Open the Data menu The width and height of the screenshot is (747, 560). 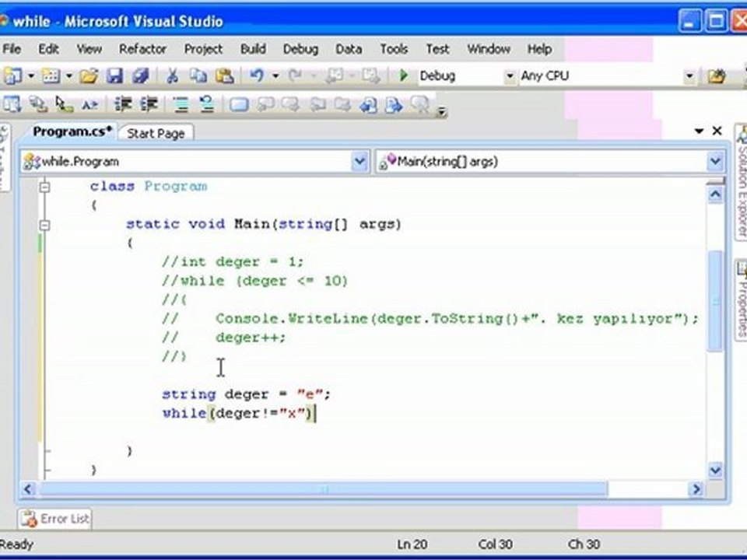point(349,49)
